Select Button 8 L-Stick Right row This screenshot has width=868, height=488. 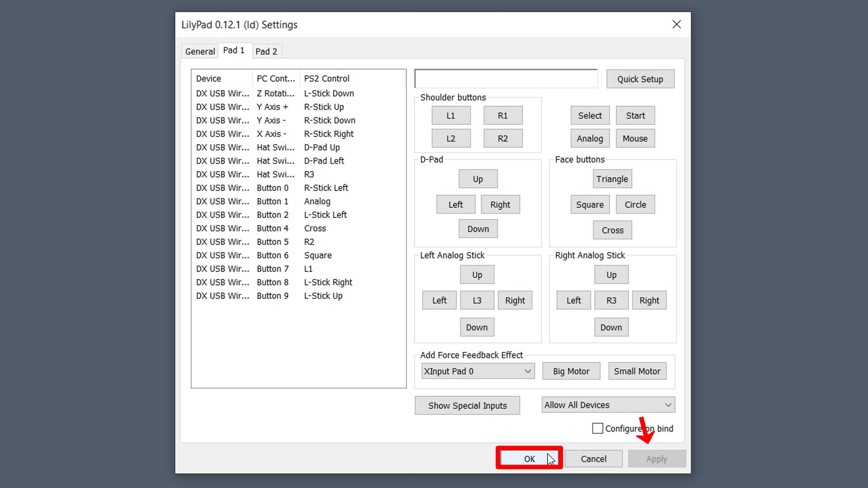pos(298,282)
